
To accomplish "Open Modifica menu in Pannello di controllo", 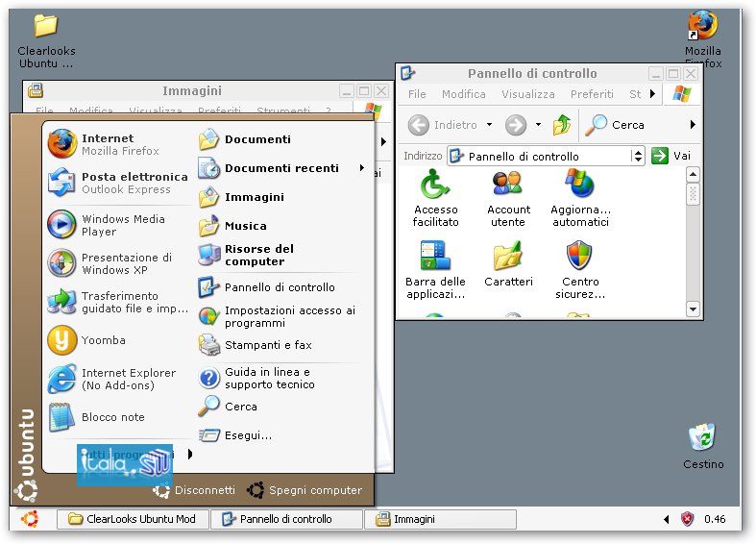I will point(464,94).
